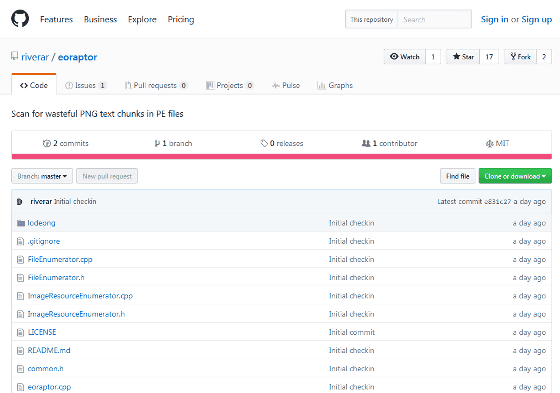Image resolution: width=560 pixels, height=393 pixels.
Task: Click the New pull request button
Action: pos(107,176)
